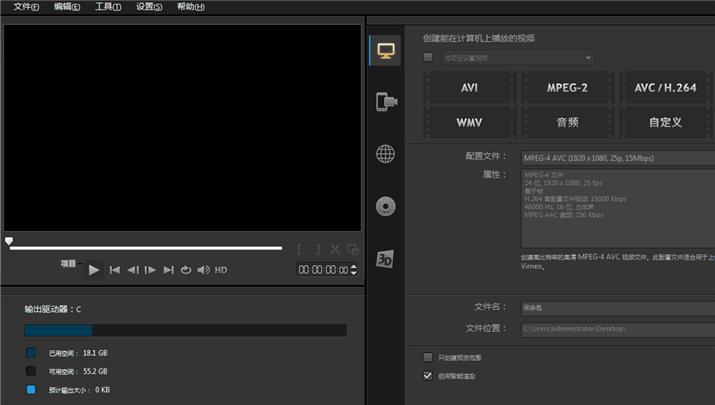Click the 文件位置 file location field
Screen dimensions: 715x405
tap(618, 329)
